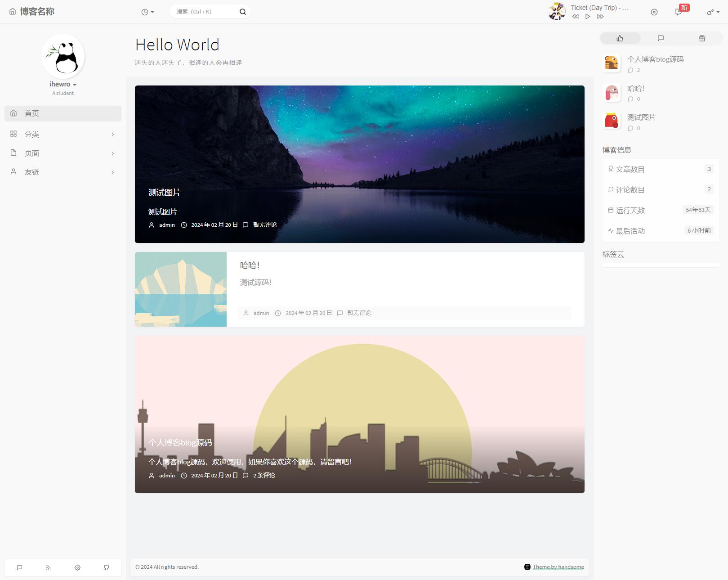Expand the 友链 sidebar menu
Viewport: 728px width, 580px height.
click(63, 172)
